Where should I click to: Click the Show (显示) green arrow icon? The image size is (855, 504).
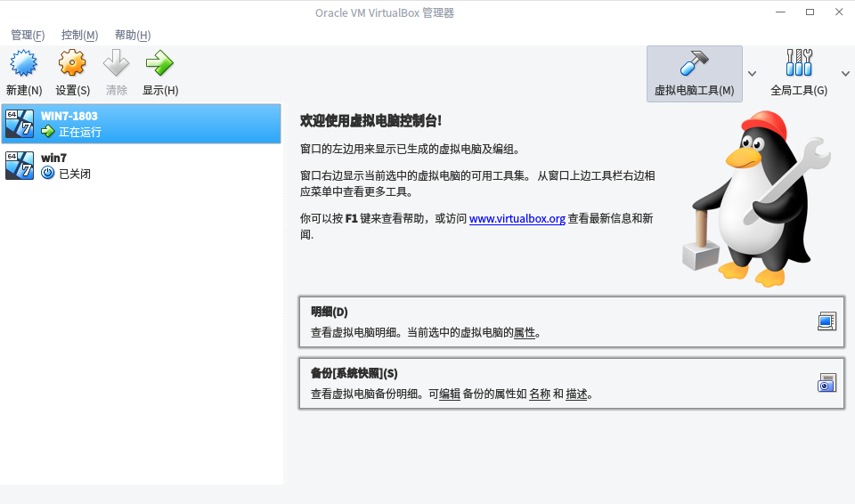159,63
